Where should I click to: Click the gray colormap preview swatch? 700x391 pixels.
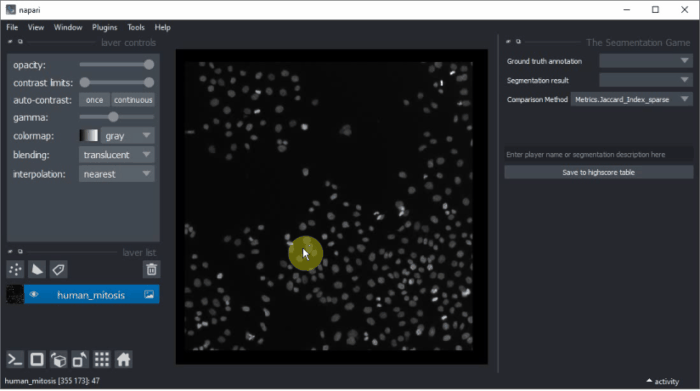pos(88,135)
